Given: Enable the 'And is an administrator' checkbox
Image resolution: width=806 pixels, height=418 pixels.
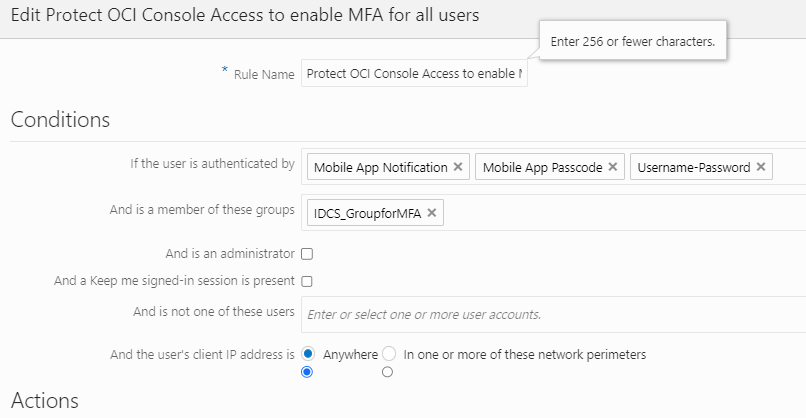Looking at the screenshot, I should [307, 254].
